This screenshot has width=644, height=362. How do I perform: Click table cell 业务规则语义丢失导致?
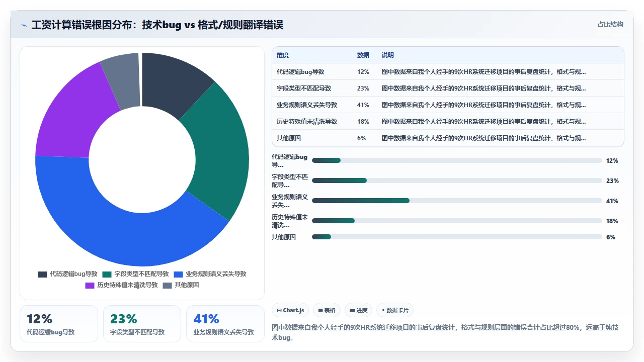(x=307, y=105)
